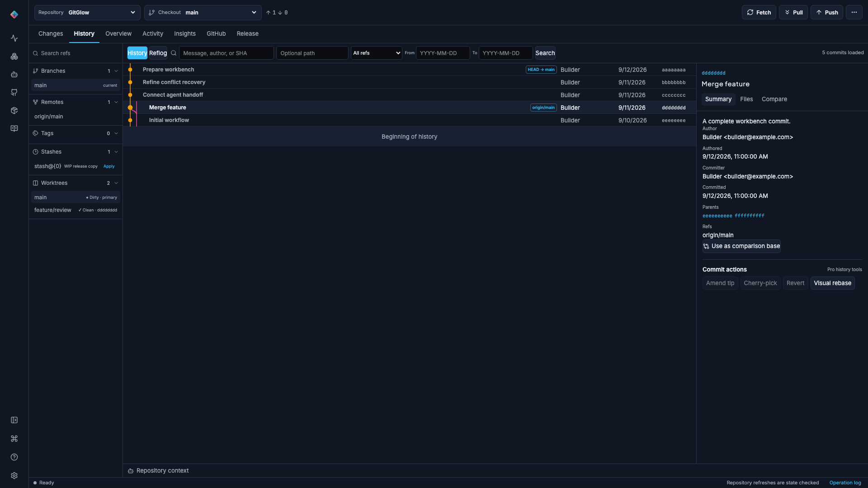Image resolution: width=868 pixels, height=488 pixels.
Task: Open the Files tab in commit details
Action: [746, 99]
